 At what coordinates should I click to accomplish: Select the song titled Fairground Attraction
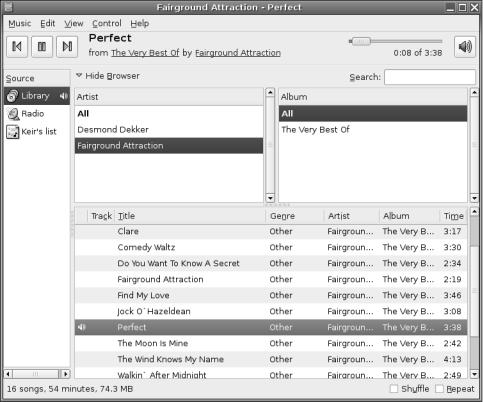click(271, 279)
